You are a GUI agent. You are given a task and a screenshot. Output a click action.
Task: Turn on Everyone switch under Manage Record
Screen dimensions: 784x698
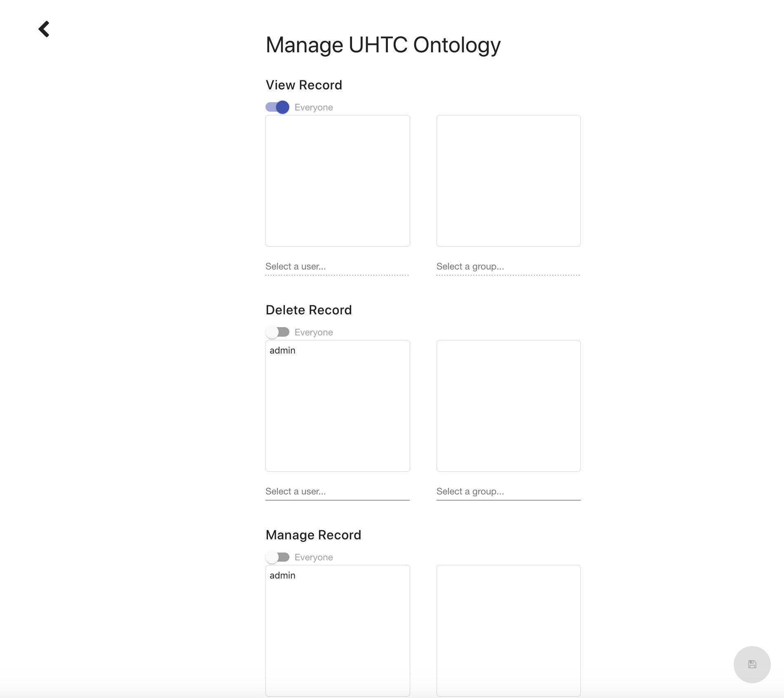[277, 557]
